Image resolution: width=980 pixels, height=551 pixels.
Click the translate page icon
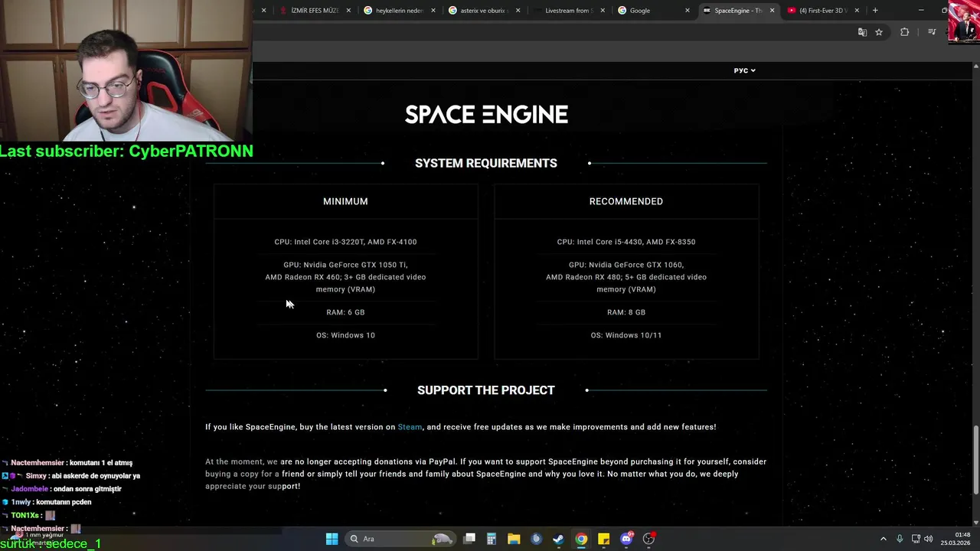pos(862,32)
